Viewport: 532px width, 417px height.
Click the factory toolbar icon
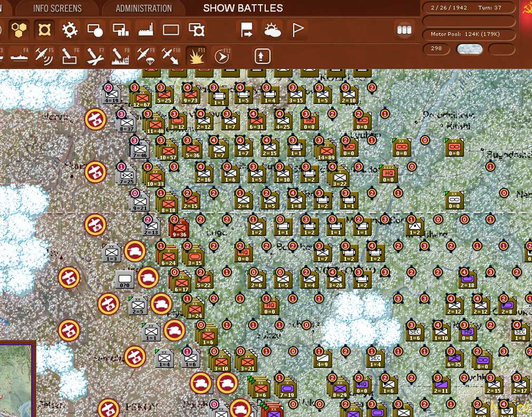(x=146, y=30)
